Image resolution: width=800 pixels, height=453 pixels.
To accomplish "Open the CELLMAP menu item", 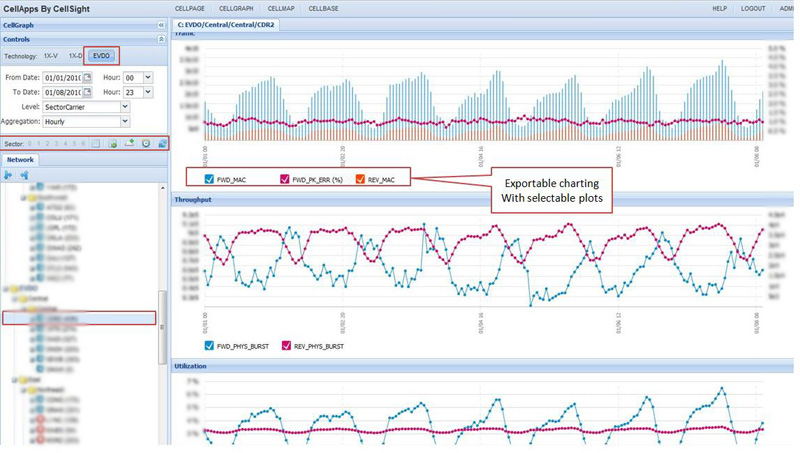I will (281, 8).
